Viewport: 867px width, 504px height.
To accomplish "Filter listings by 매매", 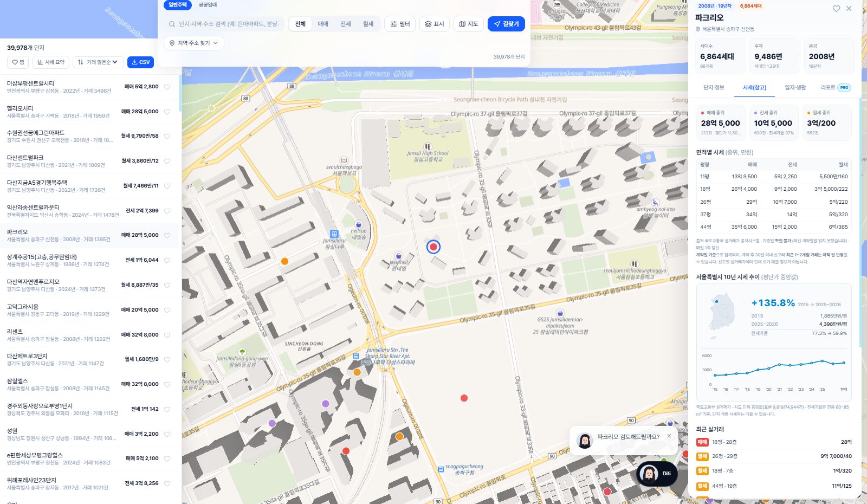I will (323, 24).
